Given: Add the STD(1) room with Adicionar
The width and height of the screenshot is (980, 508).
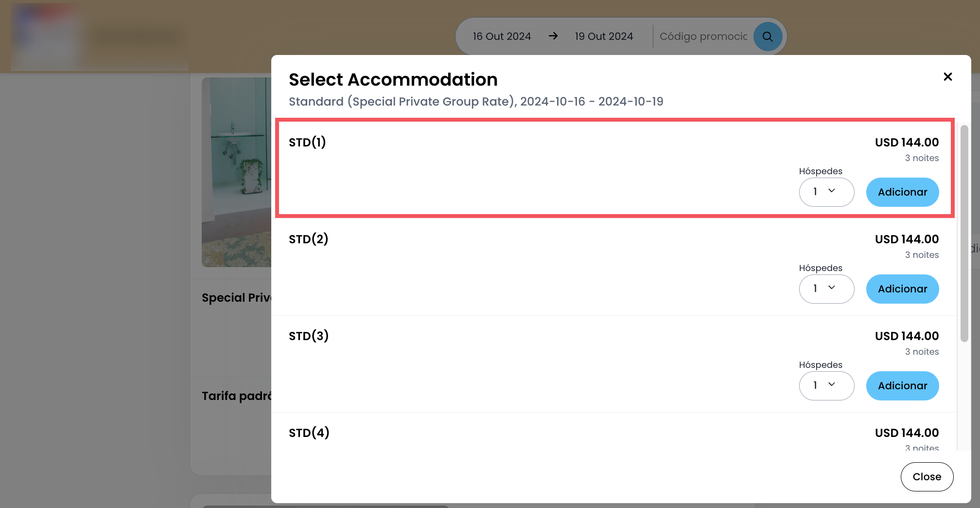Looking at the screenshot, I should pyautogui.click(x=902, y=192).
